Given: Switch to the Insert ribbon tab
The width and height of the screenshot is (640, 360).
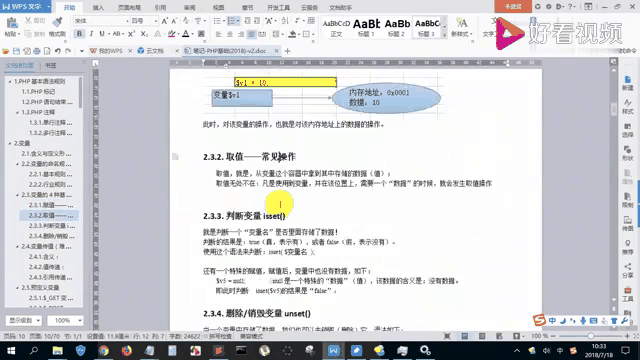Looking at the screenshot, I should 98,7.
